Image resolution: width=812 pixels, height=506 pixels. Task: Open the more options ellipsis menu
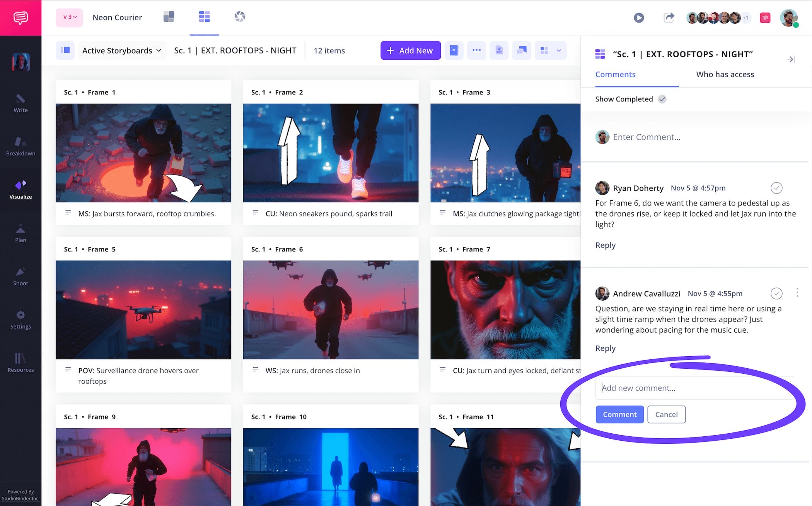click(477, 50)
